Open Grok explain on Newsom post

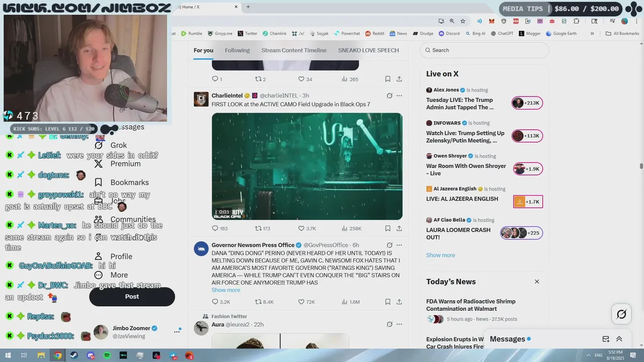click(x=389, y=245)
